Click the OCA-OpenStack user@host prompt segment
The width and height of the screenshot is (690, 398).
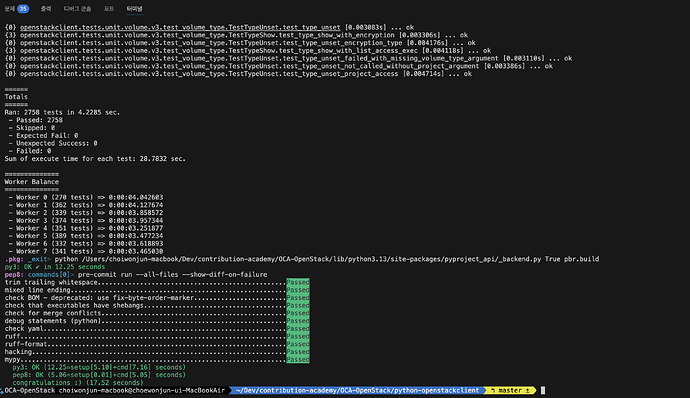(x=114, y=391)
